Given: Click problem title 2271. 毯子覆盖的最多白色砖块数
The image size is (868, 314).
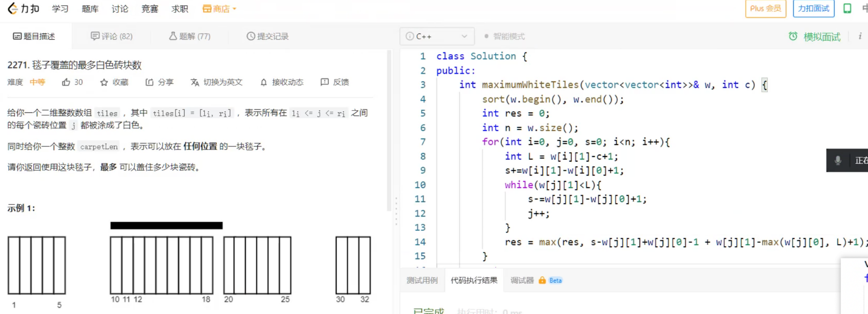Looking at the screenshot, I should 74,65.
